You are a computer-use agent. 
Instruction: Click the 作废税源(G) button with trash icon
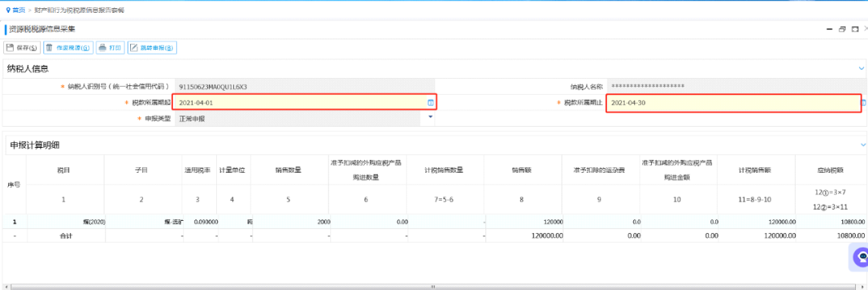click(x=68, y=47)
